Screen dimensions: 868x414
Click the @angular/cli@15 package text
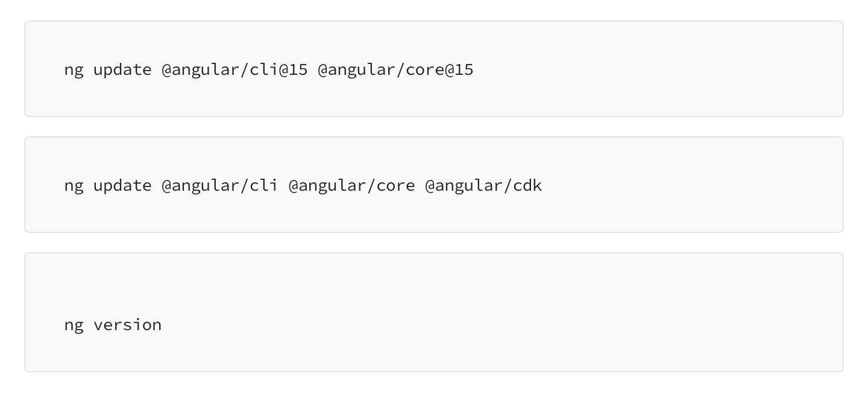pos(234,70)
